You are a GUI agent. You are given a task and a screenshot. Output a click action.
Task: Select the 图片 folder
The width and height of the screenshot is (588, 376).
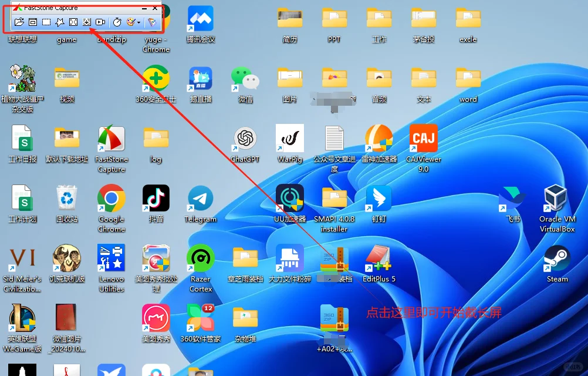[x=290, y=85]
